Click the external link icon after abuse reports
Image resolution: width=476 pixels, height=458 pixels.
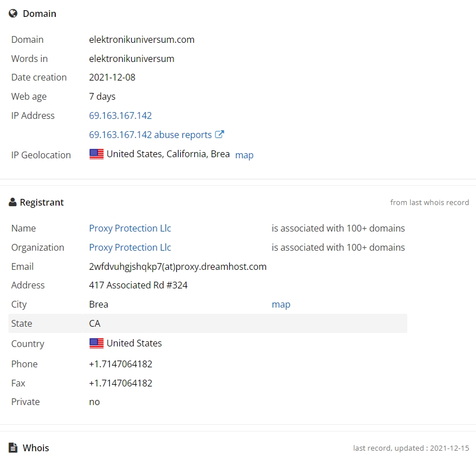(x=220, y=134)
